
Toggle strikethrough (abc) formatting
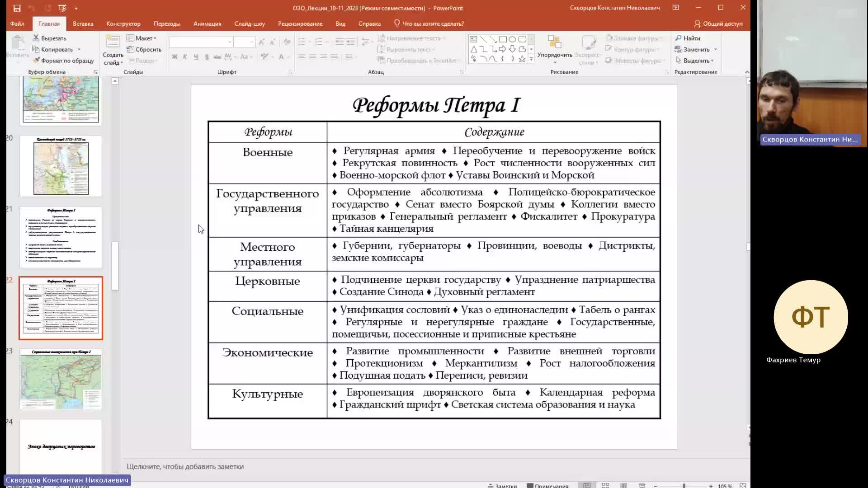pyautogui.click(x=217, y=56)
